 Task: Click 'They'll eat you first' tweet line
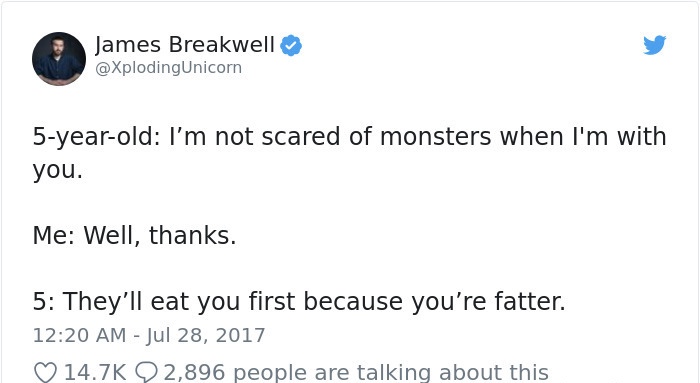(x=299, y=301)
